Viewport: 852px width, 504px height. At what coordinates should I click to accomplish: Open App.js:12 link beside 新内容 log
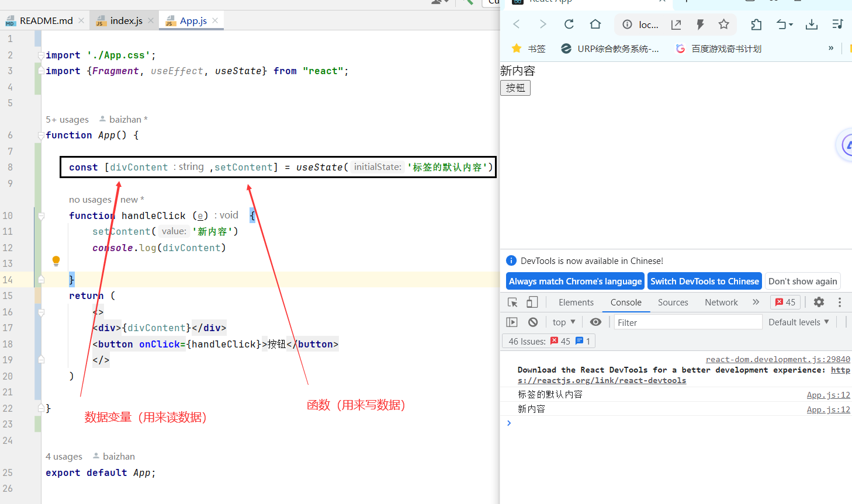click(828, 409)
